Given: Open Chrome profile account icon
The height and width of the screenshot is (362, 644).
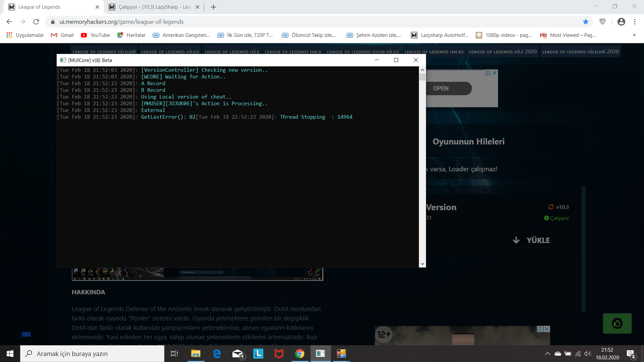Looking at the screenshot, I should tap(621, 22).
